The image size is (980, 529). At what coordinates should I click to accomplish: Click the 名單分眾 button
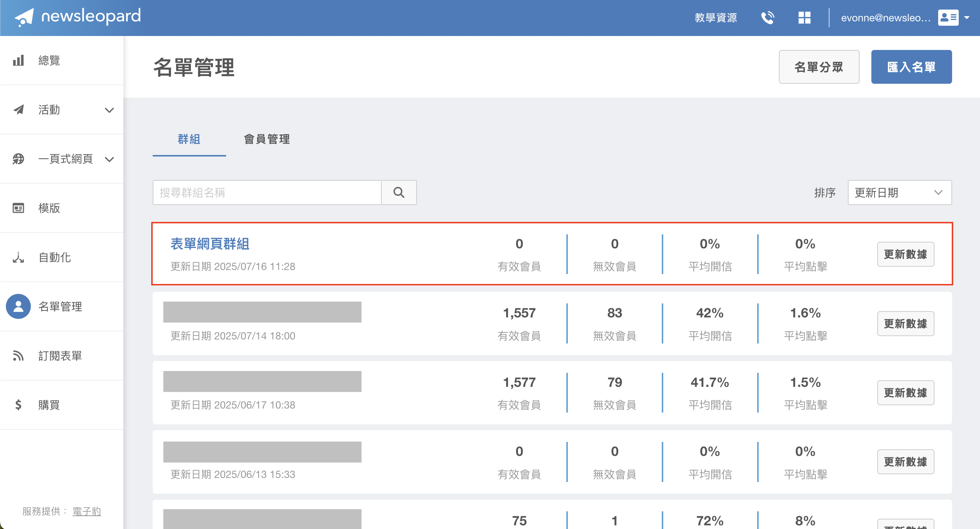tap(819, 66)
